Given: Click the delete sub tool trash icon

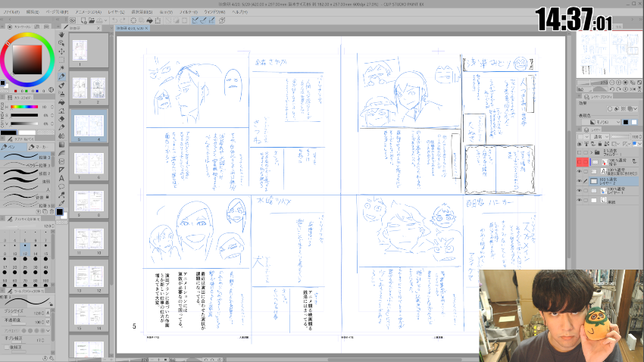Looking at the screenshot, I should tap(52, 212).
